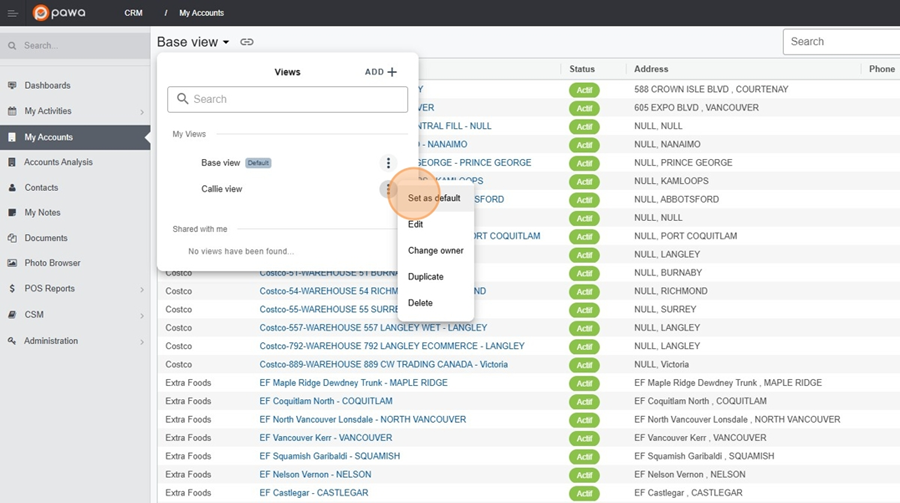Open Contacts from the sidebar

41,188
